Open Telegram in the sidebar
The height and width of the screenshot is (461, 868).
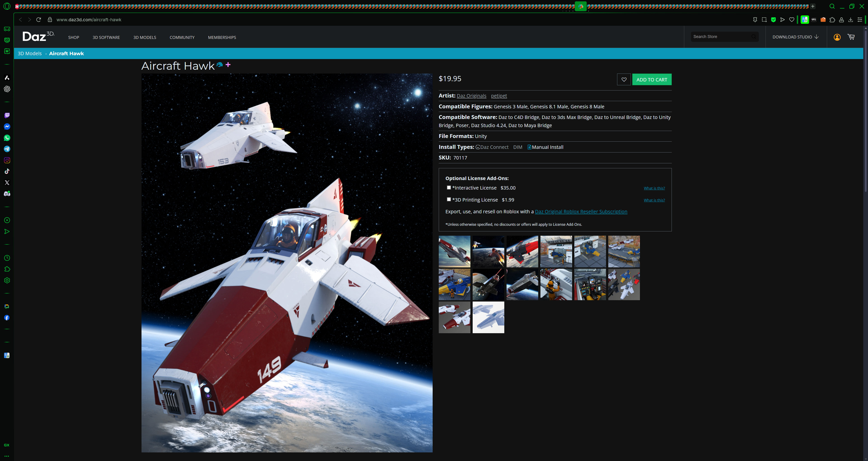pos(7,149)
